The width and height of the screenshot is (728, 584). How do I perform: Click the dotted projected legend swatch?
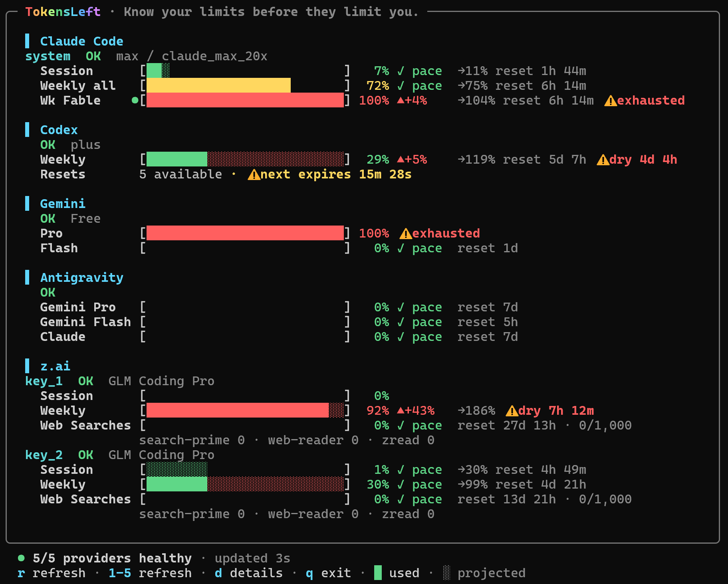pos(446,573)
